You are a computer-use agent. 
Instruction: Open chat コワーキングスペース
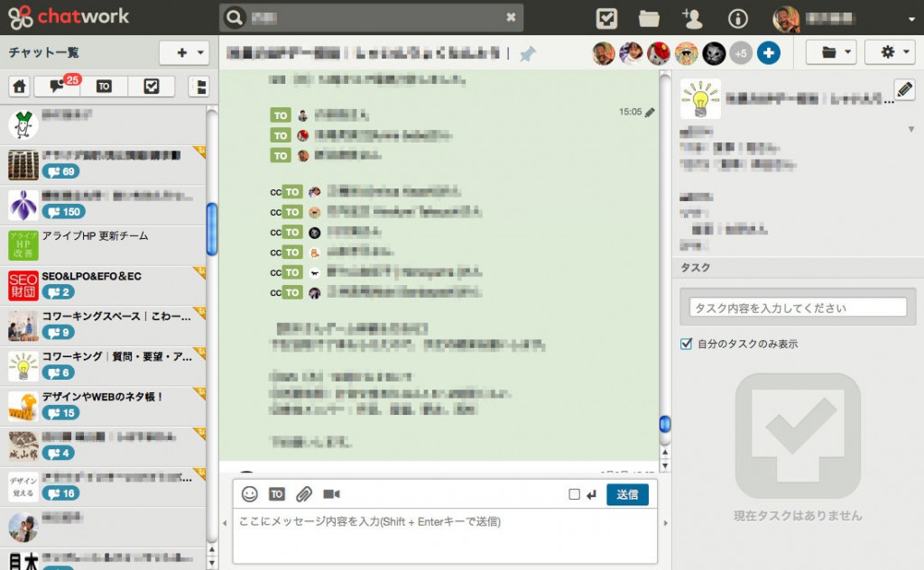tap(103, 326)
